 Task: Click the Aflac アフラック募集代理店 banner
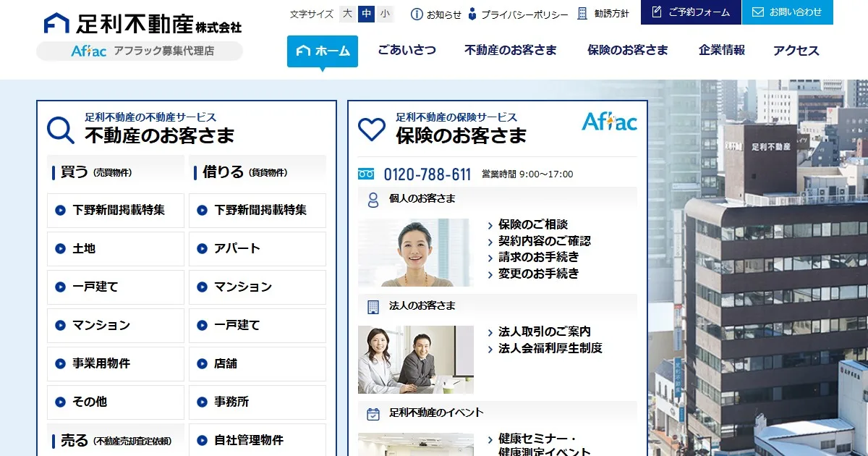pyautogui.click(x=140, y=51)
